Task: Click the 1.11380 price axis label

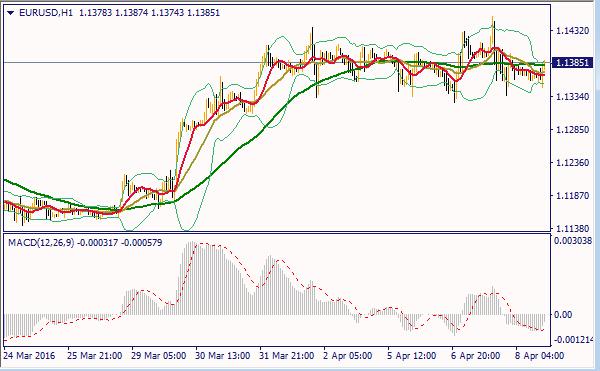Action: point(572,229)
